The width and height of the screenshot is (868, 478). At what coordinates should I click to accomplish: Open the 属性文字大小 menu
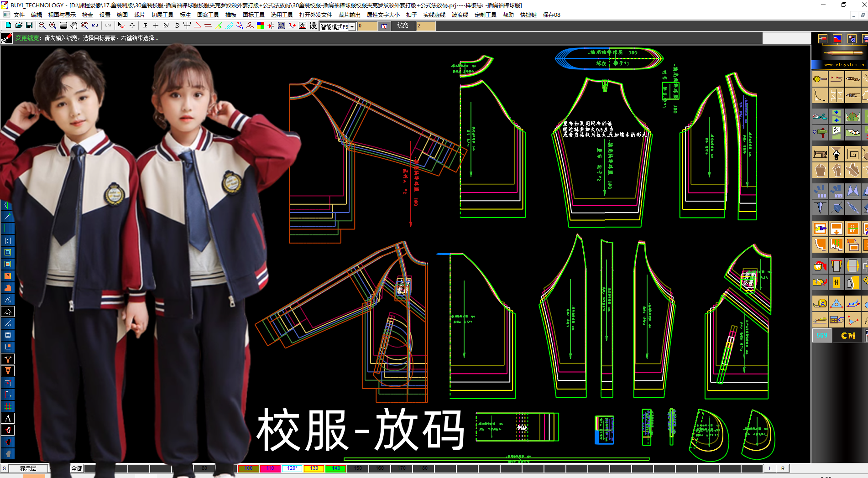[x=383, y=15]
